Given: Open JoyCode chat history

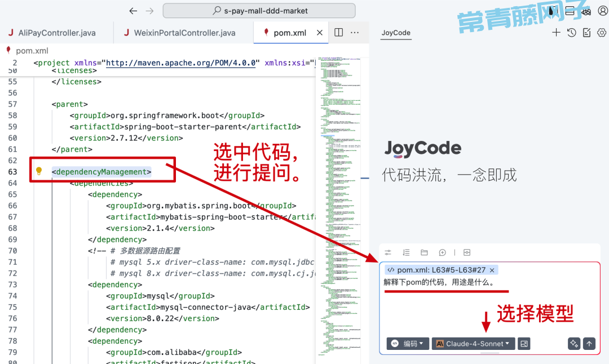Looking at the screenshot, I should coord(571,33).
